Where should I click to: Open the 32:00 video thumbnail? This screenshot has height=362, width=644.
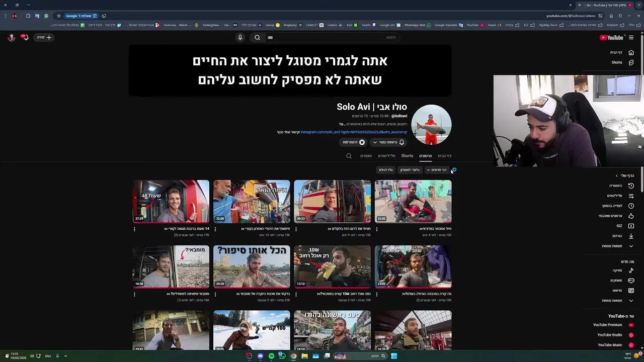[252, 201]
